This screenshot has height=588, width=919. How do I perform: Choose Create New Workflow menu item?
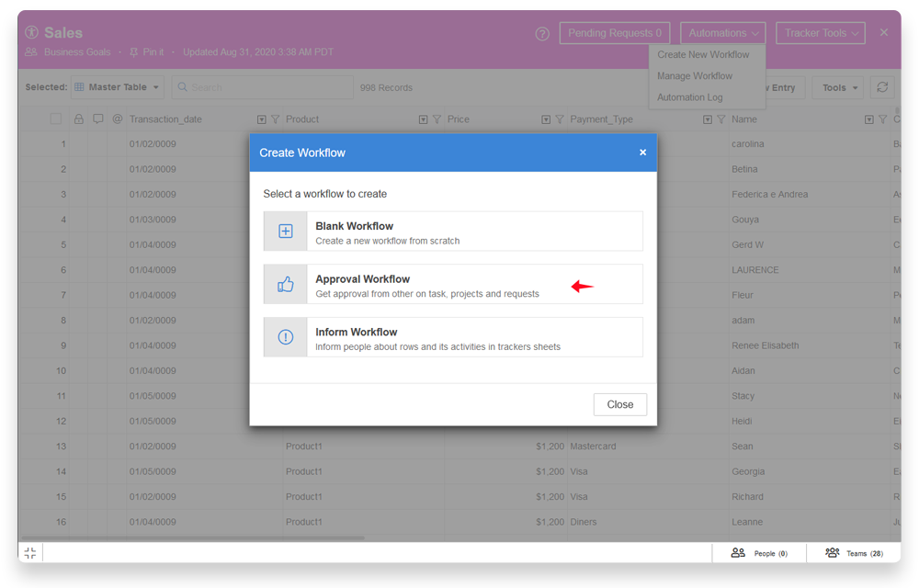(703, 54)
